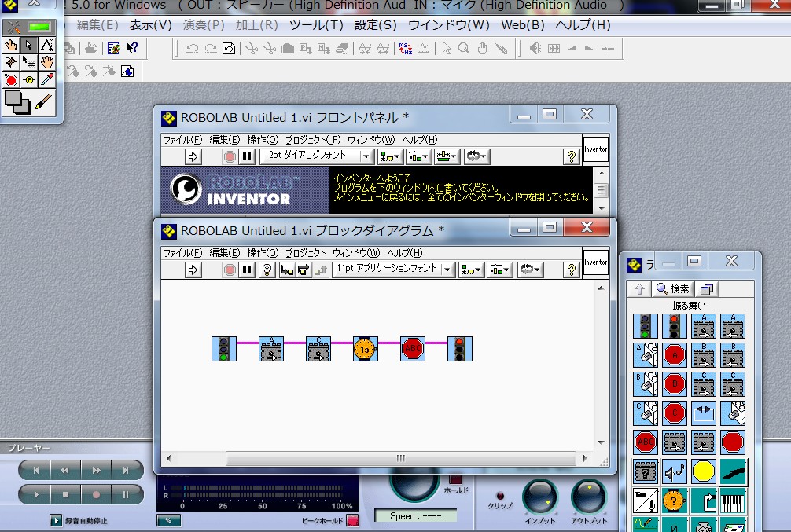
Task: Open Web(B) menu in main menu bar
Action: [x=523, y=24]
